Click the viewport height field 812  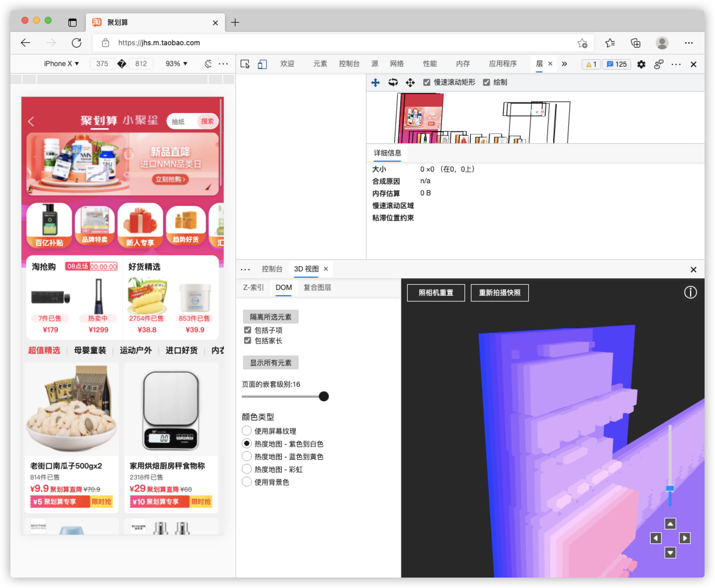141,64
